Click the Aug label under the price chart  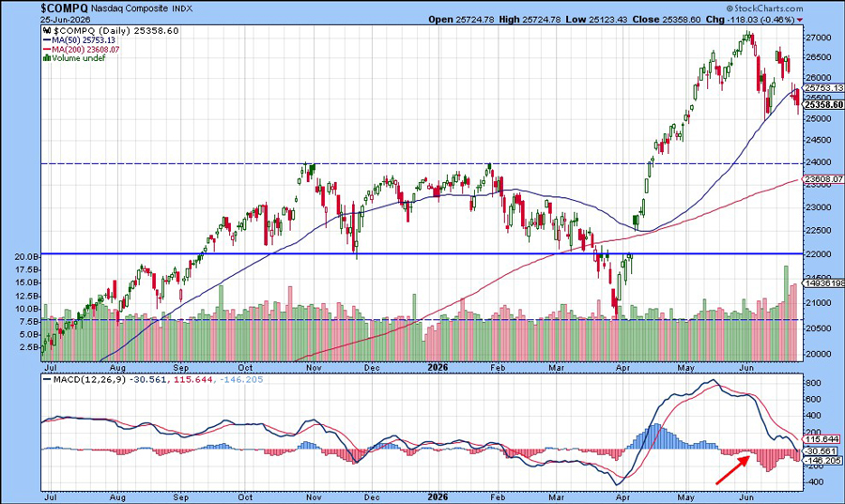[117, 368]
